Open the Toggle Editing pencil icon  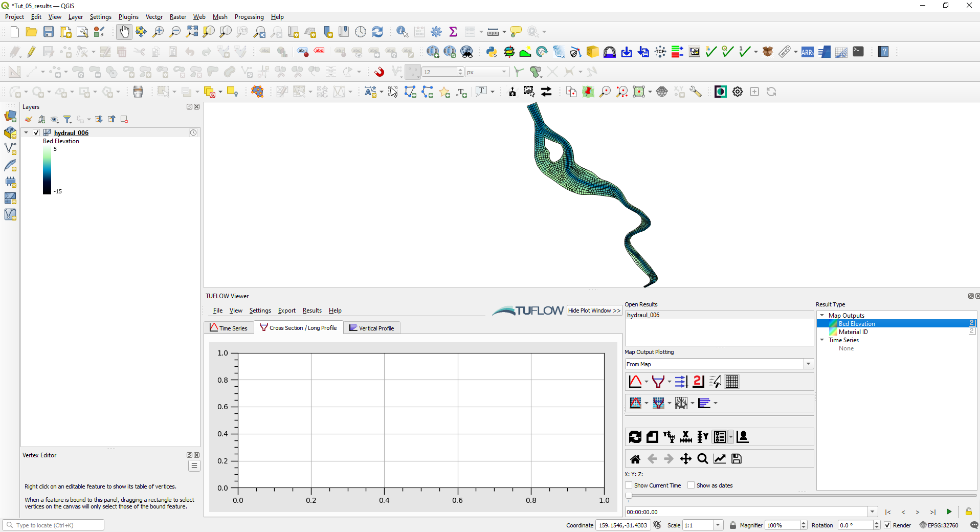click(31, 51)
